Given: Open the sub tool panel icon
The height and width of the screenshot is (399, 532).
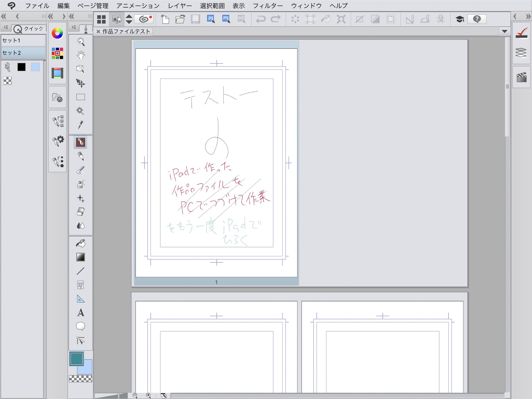Looking at the screenshot, I should 58,121.
